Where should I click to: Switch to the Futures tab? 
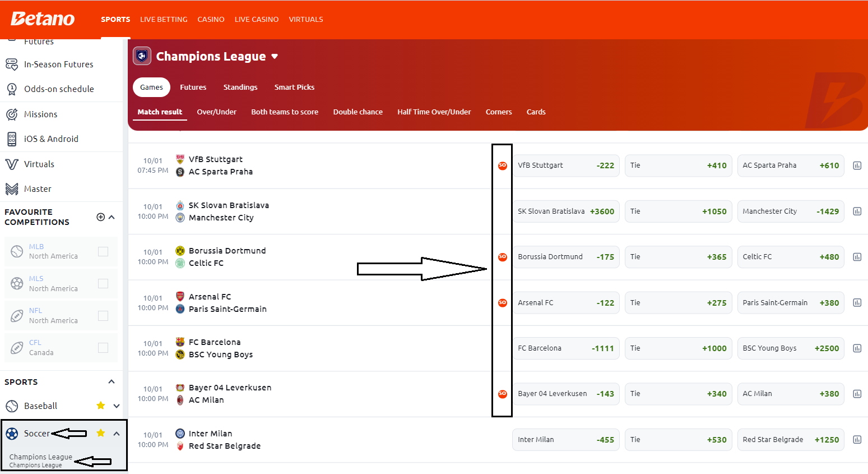pos(193,88)
